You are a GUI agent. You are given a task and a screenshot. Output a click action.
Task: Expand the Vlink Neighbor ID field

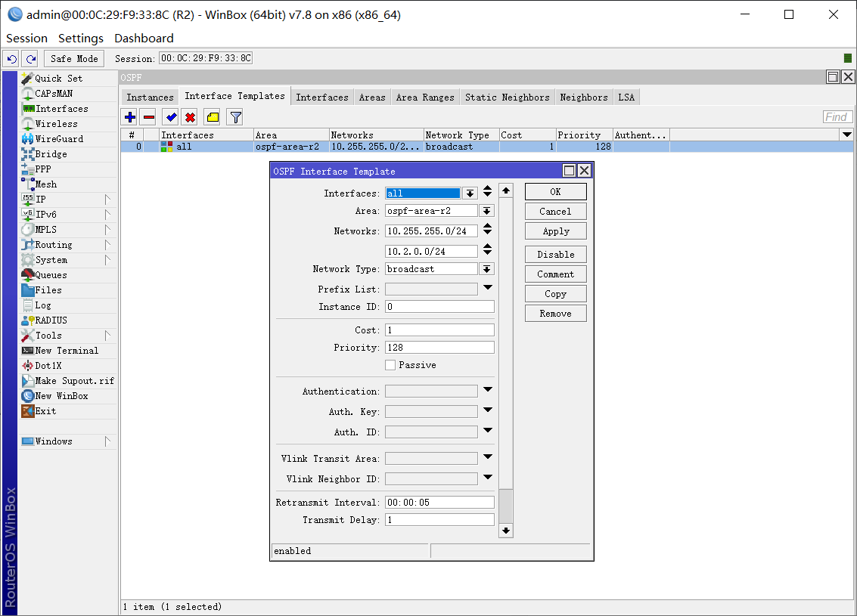488,477
